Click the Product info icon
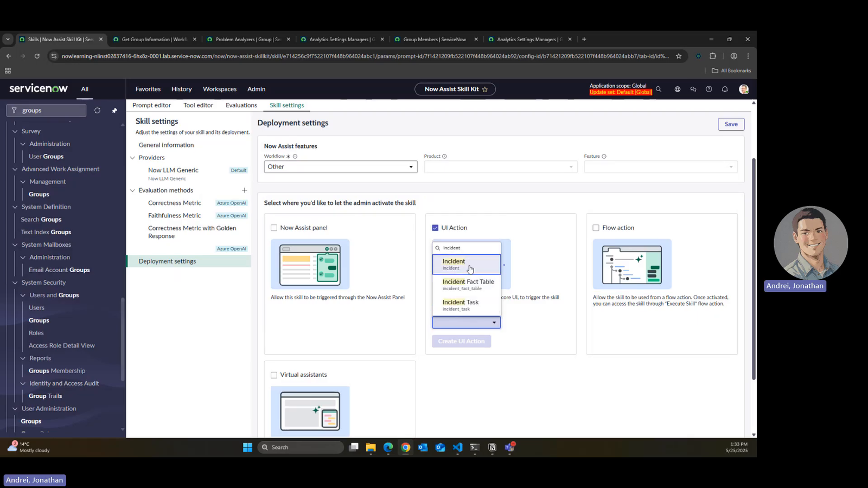This screenshot has height=488, width=868. [x=444, y=156]
